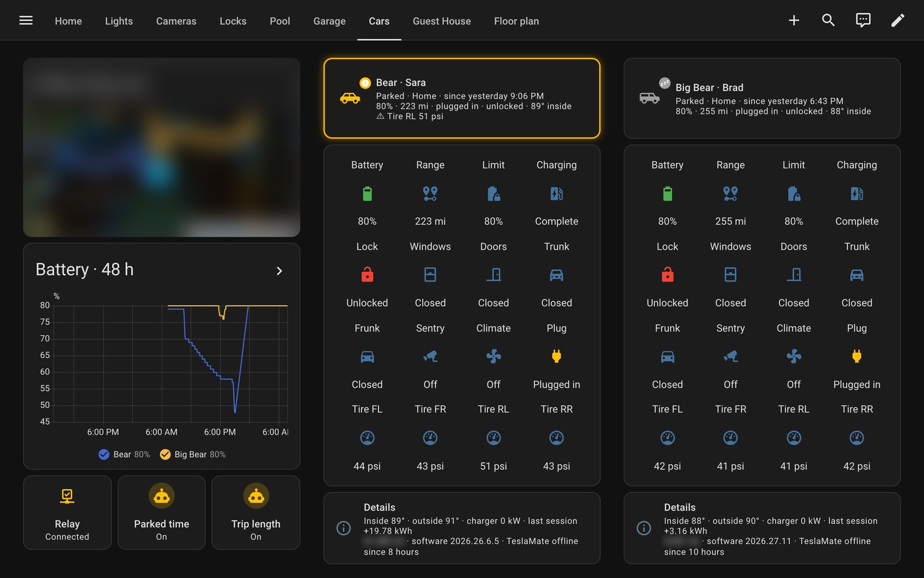Click the plus add icon in header
Screen dimensions: 924x578
point(794,20)
